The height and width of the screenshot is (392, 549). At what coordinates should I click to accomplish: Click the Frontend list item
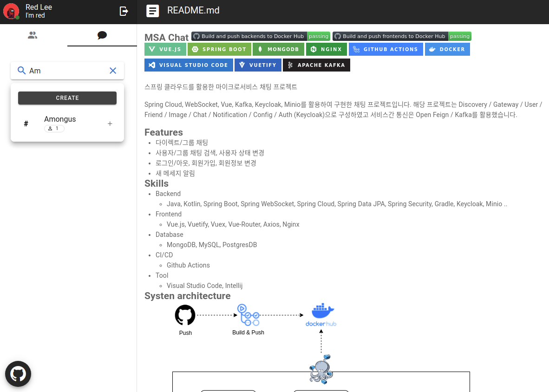pos(169,214)
